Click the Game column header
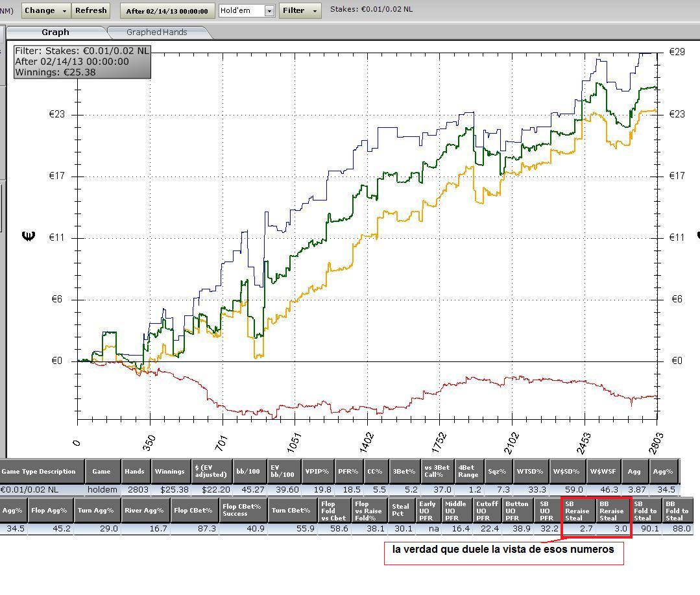Viewport: 700px width, 595px height. 103,471
